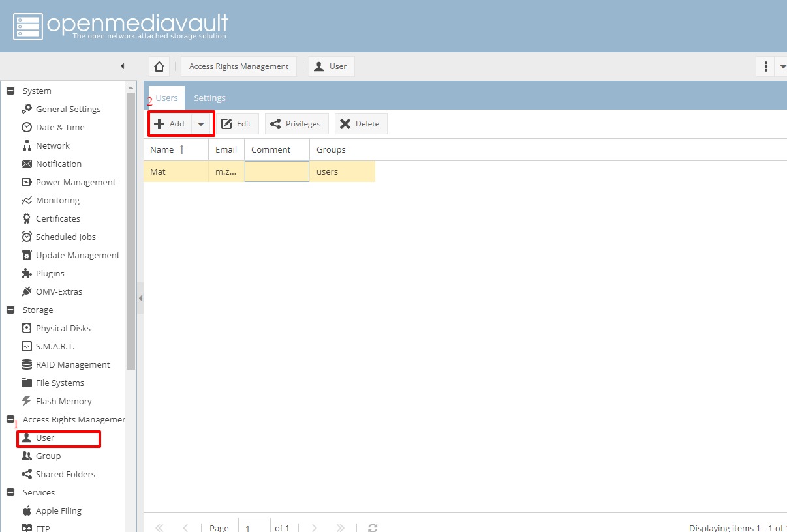Collapse the Access Rights Management section
787x532 pixels.
pos(10,419)
